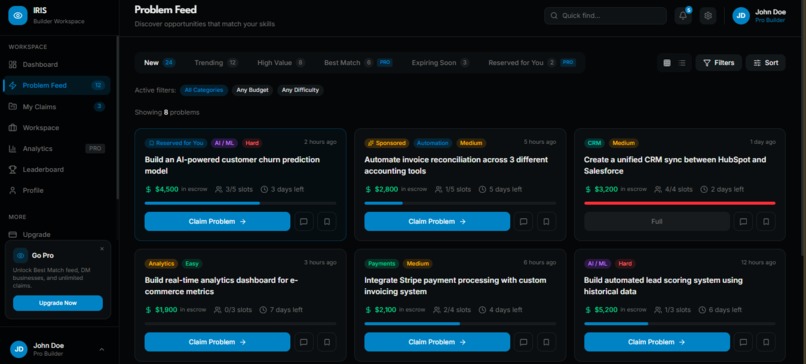Open comments on the invoice reconciliation card
The height and width of the screenshot is (364, 806).
pyautogui.click(x=523, y=222)
